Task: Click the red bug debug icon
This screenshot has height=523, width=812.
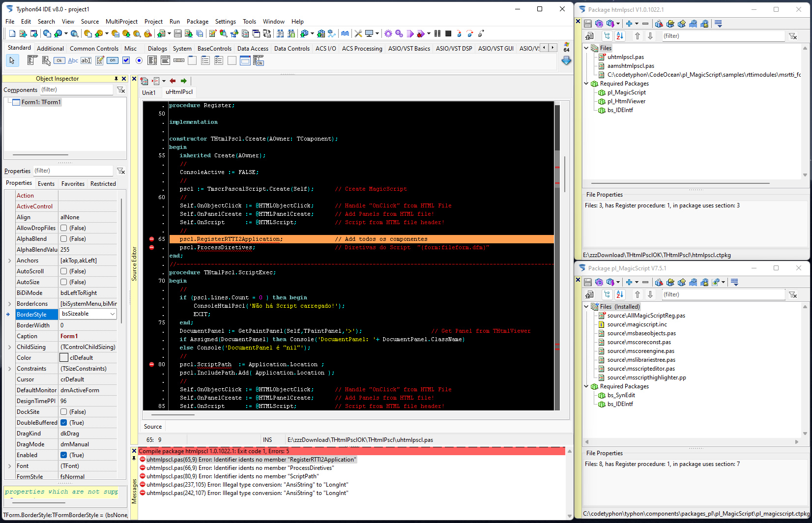Action: click(421, 33)
